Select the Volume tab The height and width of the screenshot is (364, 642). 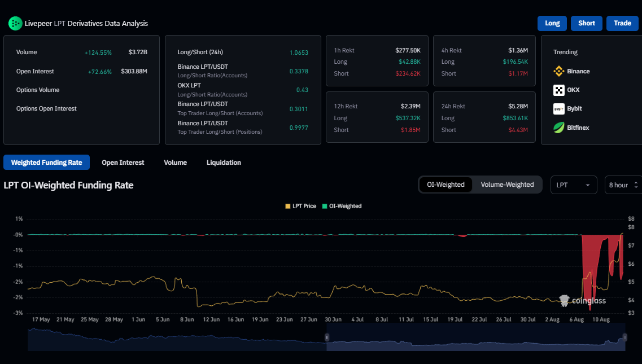[x=175, y=163]
